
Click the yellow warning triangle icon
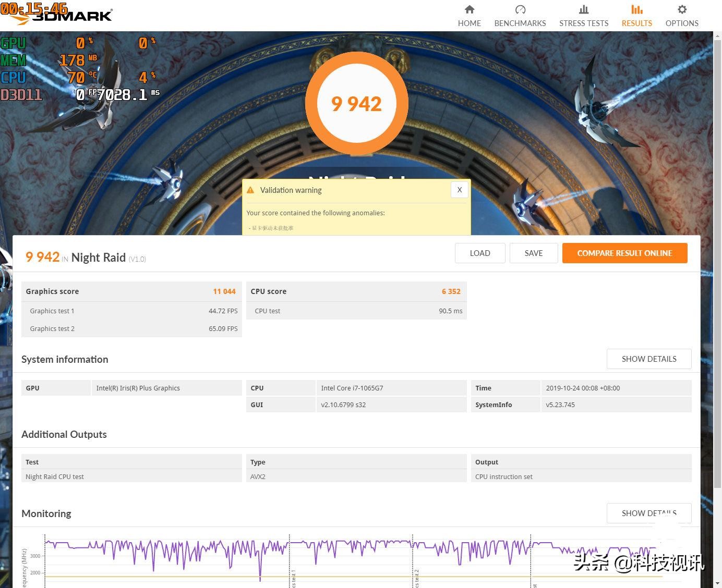(252, 190)
